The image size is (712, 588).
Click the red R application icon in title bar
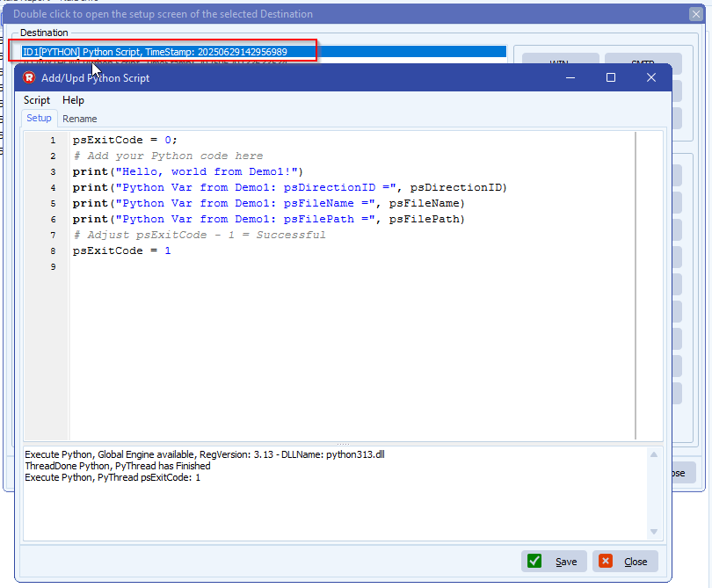click(x=29, y=77)
